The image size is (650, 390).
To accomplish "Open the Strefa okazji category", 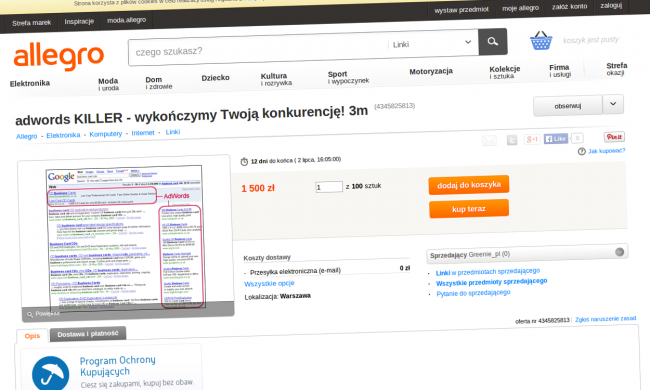I will click(616, 69).
